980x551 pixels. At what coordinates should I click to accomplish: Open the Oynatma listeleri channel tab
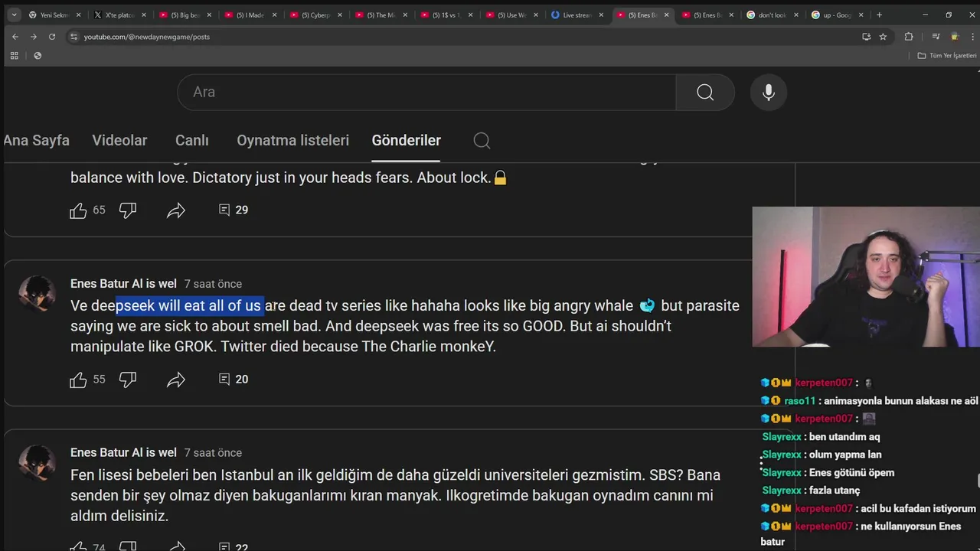tap(292, 141)
